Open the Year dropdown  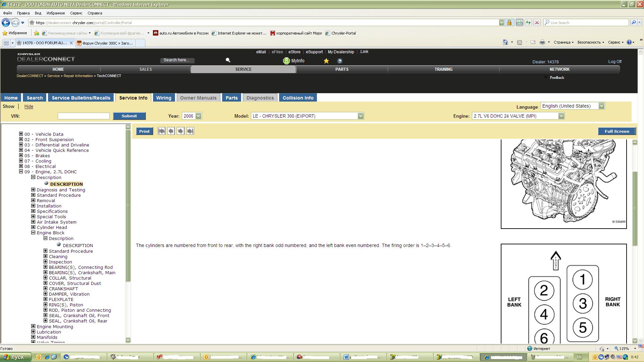point(199,116)
